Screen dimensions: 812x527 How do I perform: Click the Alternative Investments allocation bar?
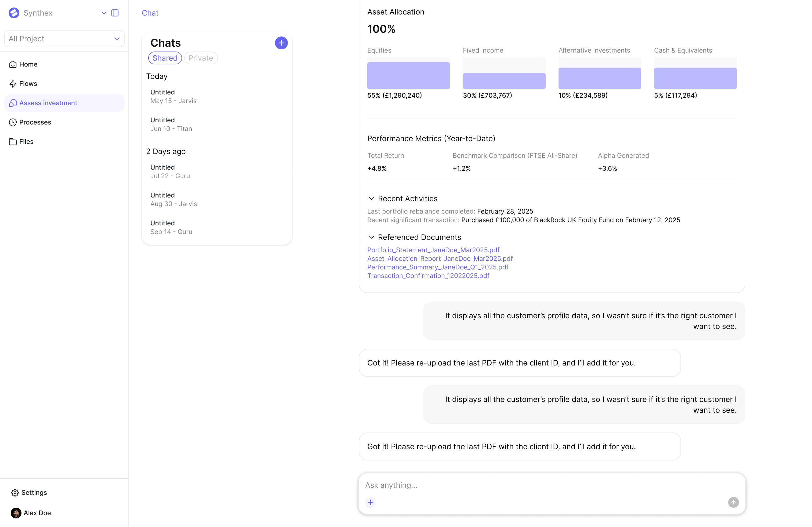pyautogui.click(x=599, y=78)
